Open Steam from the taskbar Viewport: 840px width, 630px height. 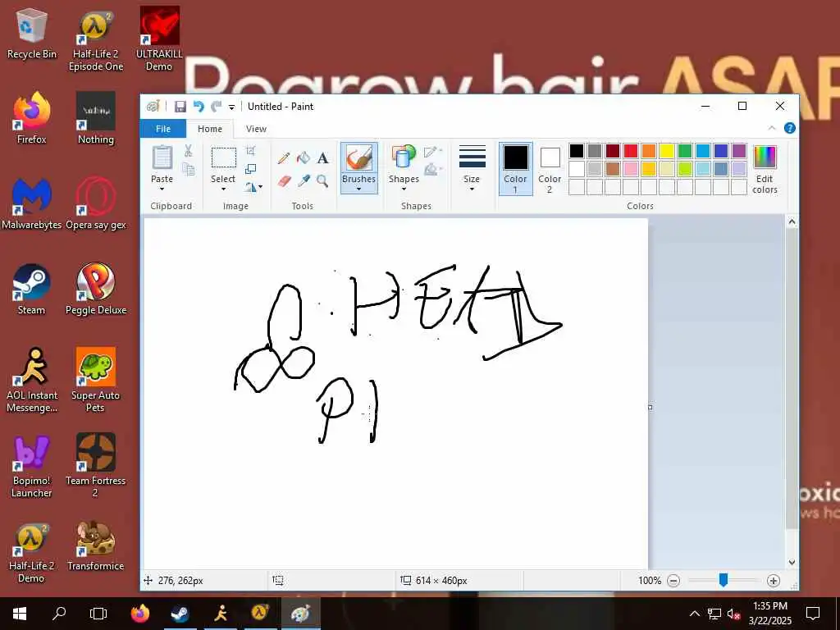[x=180, y=613]
